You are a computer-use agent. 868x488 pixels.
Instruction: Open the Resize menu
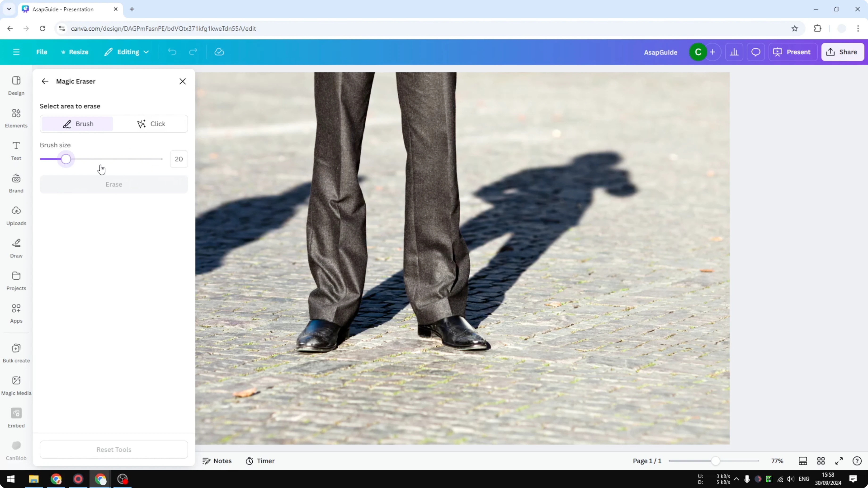(75, 52)
